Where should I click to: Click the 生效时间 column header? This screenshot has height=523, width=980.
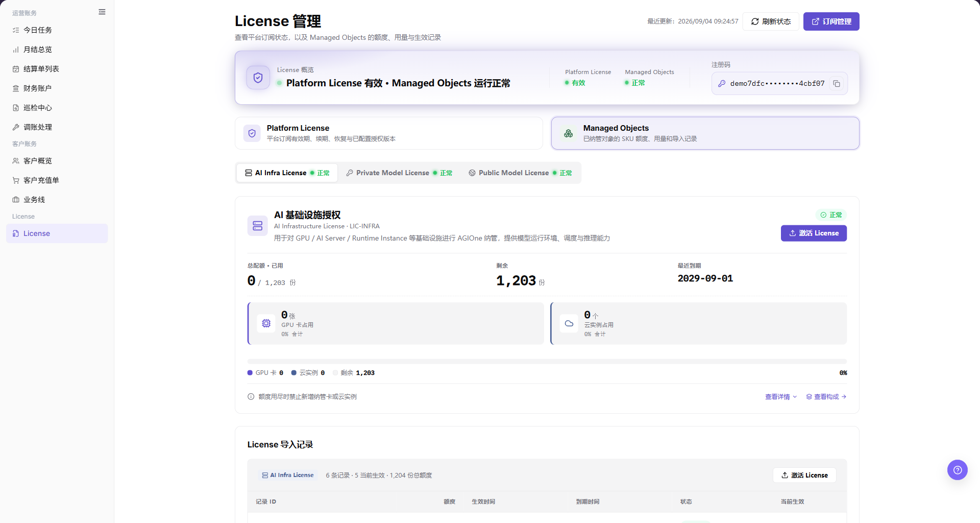[483, 502]
